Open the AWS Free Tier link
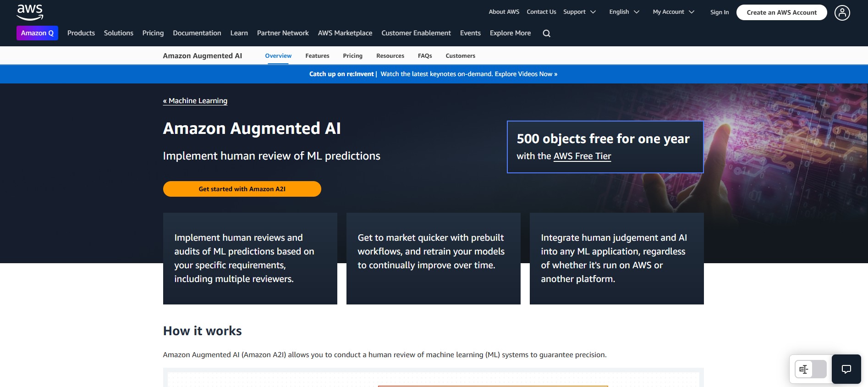The height and width of the screenshot is (387, 868). pos(582,156)
